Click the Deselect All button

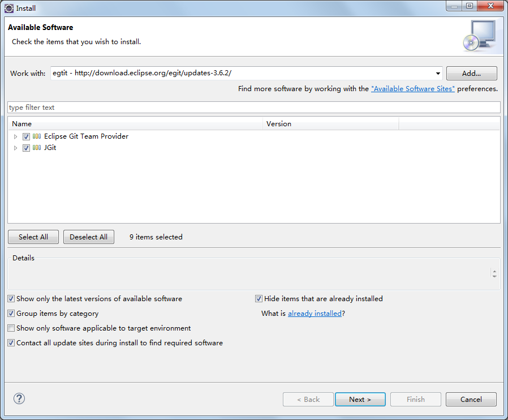point(89,237)
